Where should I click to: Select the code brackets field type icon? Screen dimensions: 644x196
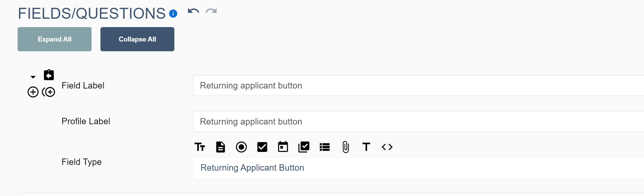click(387, 147)
